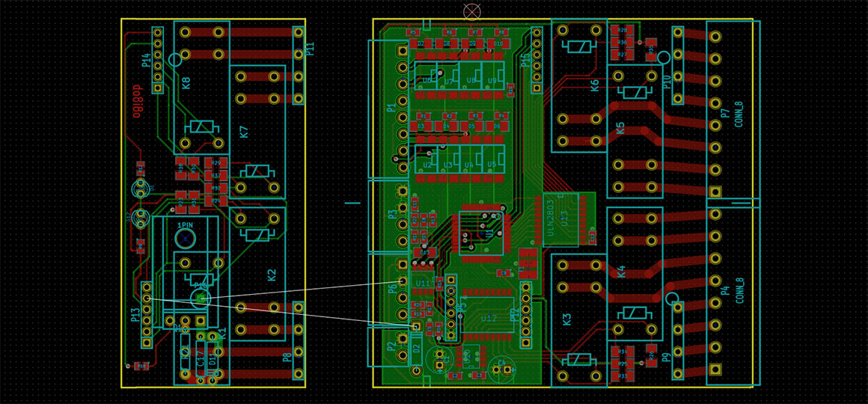This screenshot has height=404, width=868.
Task: Select the D2 diode footprint
Action: [x=416, y=350]
